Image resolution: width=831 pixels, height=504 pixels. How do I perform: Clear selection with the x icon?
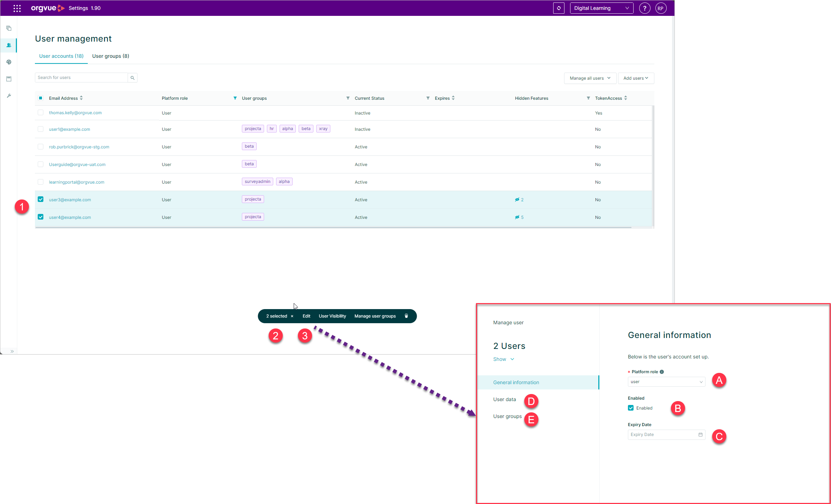292,316
